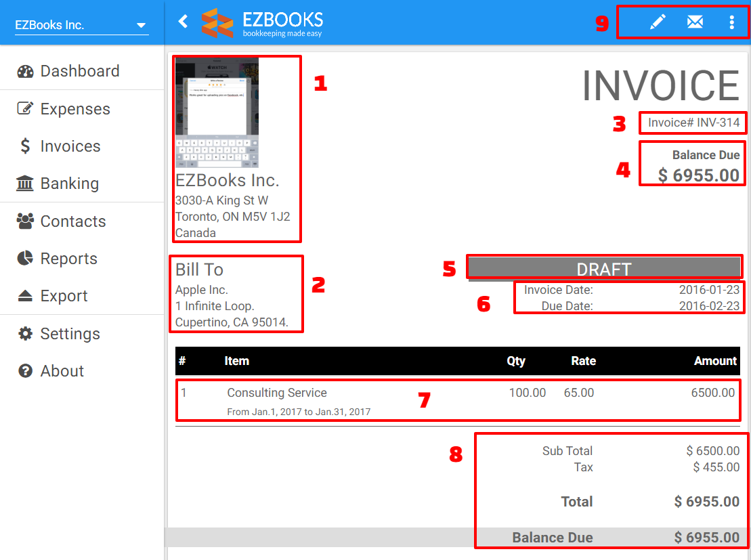Viewport: 751px width, 560px height.
Task: Click the invoice date 2016-01-23
Action: click(709, 290)
